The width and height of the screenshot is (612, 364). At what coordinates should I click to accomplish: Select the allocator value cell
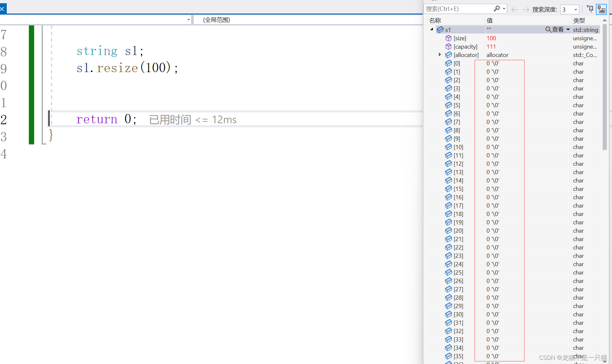pos(497,55)
